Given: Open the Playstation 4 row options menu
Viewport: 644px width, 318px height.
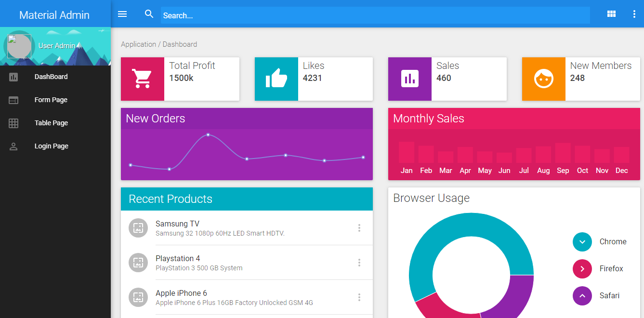Looking at the screenshot, I should (x=359, y=263).
